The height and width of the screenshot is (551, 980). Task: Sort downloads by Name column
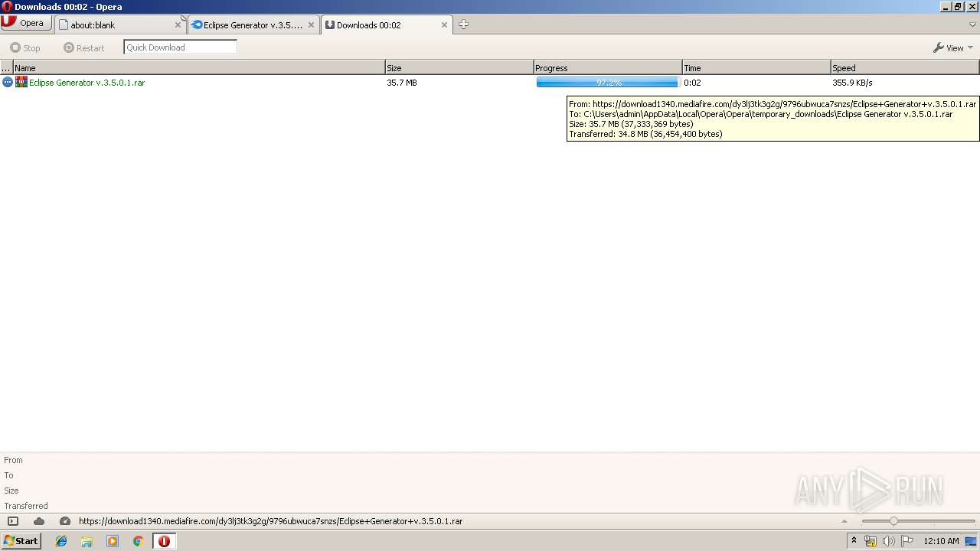[199, 67]
